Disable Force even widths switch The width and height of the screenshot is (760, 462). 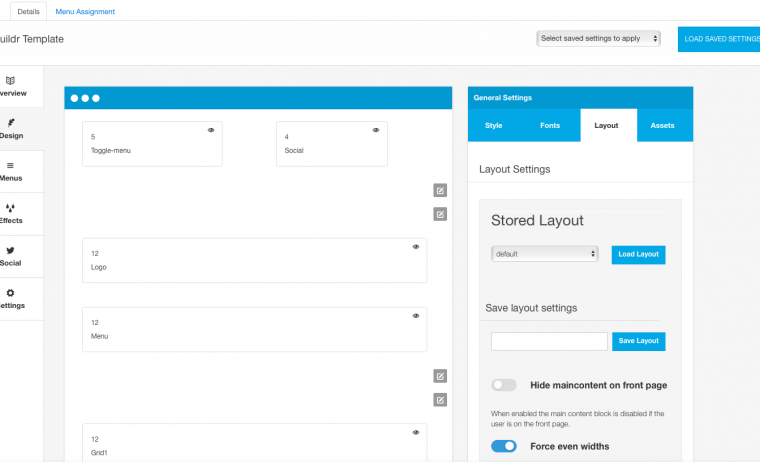(x=504, y=446)
